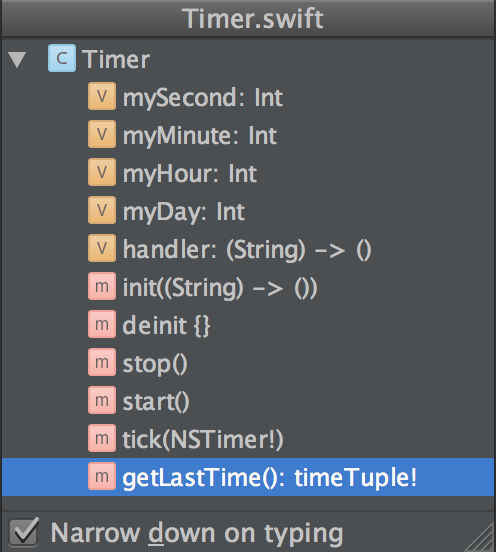Click the resize grip in bottom corner
Image resolution: width=496 pixels, height=552 pixels.
[480, 537]
